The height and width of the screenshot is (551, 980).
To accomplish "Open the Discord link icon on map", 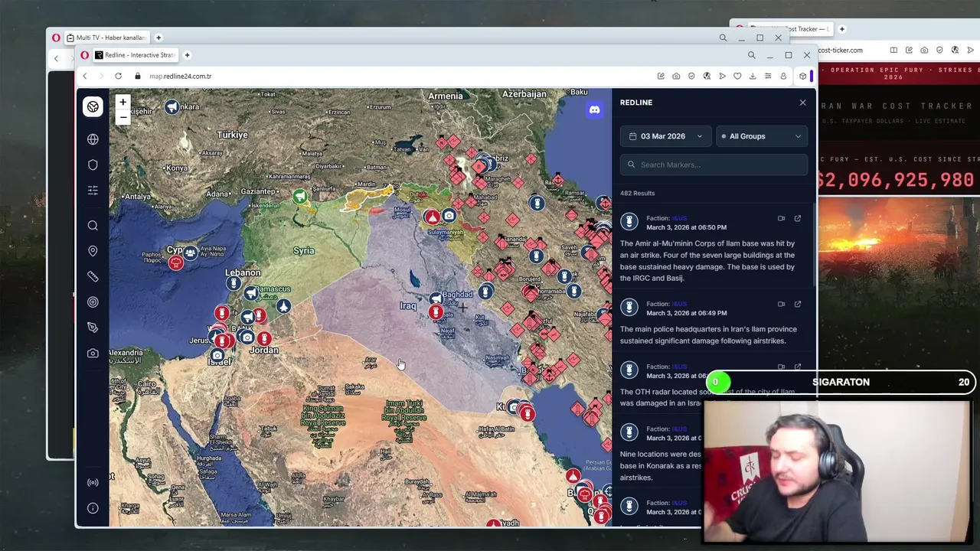I will click(x=594, y=110).
